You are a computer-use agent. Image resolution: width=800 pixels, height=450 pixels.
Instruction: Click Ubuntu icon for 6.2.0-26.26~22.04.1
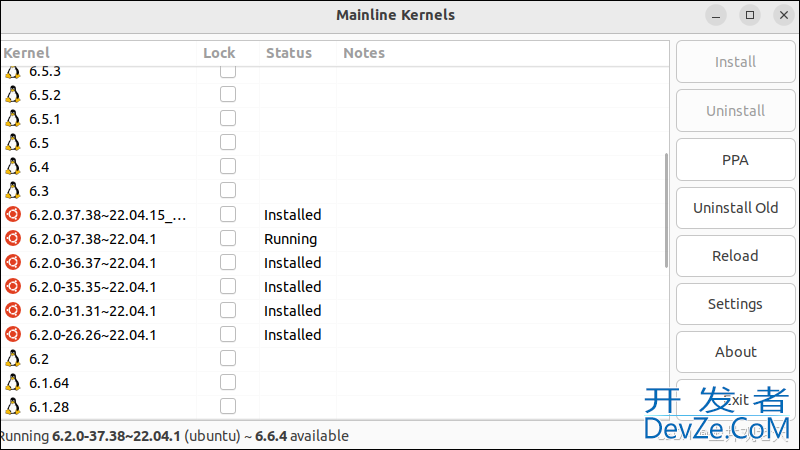tap(13, 334)
